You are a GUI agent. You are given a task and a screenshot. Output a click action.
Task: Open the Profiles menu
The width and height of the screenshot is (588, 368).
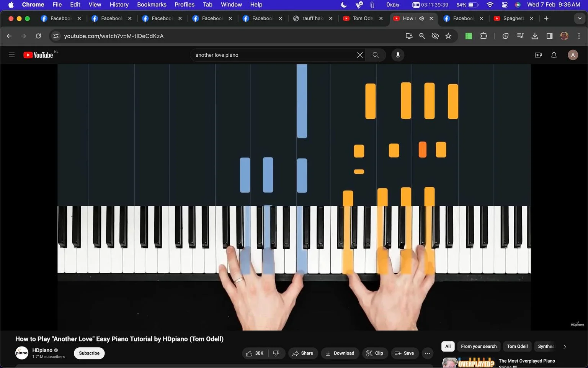point(185,5)
